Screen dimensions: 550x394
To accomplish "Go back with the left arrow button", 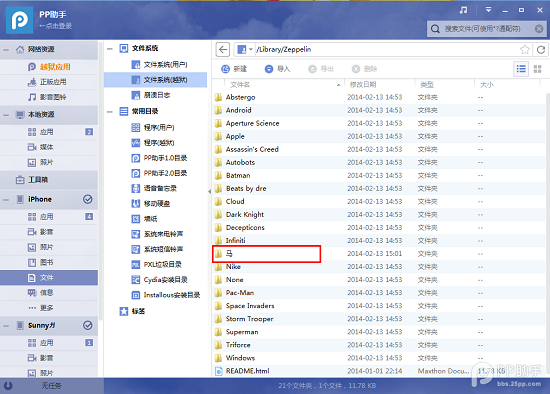I will [223, 49].
